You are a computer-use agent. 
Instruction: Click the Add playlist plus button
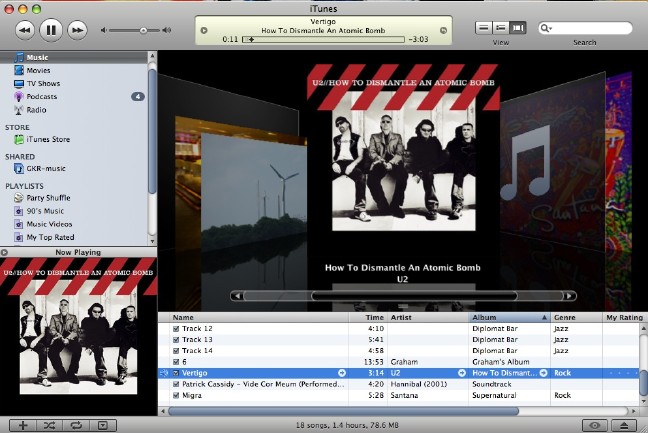[23, 425]
